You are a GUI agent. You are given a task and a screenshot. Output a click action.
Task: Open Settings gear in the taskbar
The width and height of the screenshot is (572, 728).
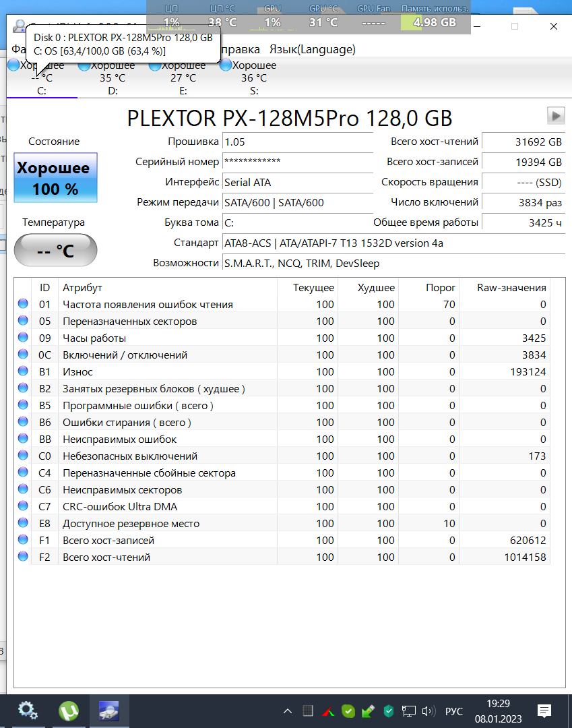tap(28, 711)
